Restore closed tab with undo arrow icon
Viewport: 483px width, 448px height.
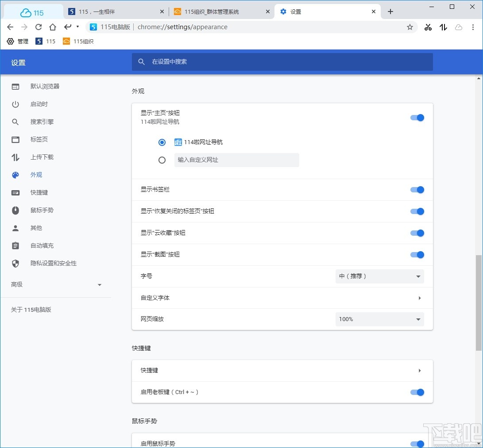click(68, 27)
